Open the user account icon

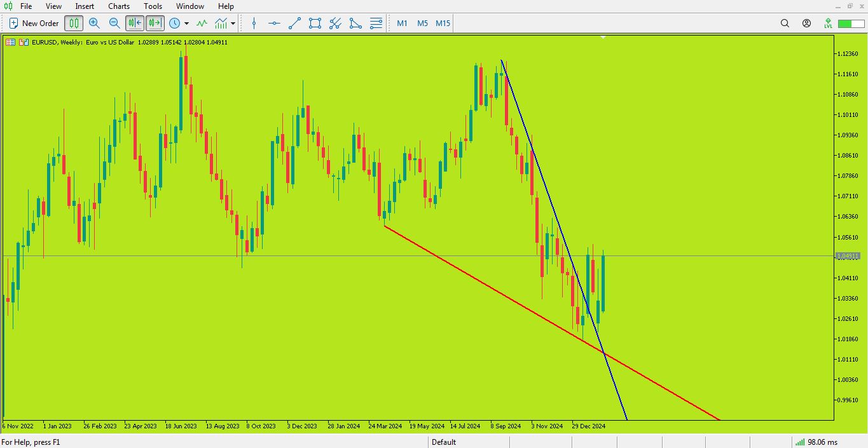tap(806, 24)
